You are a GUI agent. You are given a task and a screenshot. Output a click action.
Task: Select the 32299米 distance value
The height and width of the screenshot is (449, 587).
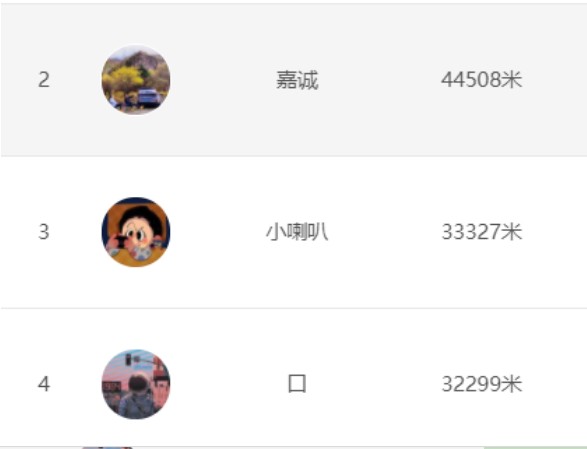point(481,384)
